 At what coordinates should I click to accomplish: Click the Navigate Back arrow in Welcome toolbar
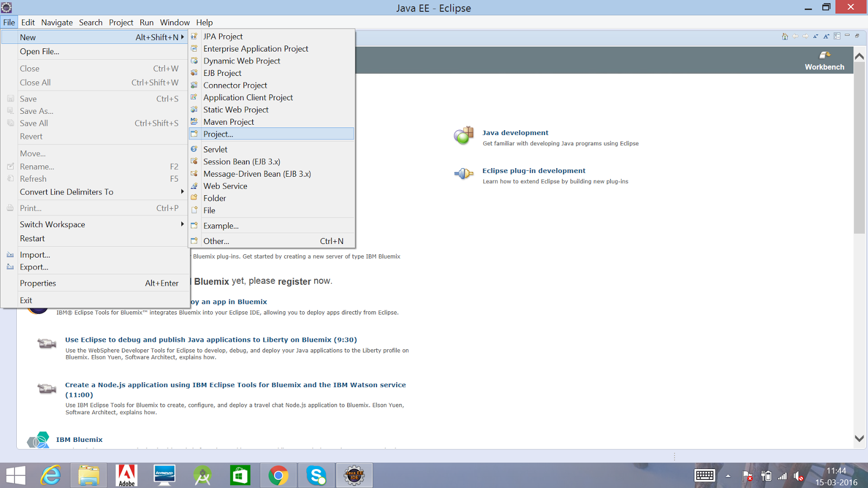[795, 36]
